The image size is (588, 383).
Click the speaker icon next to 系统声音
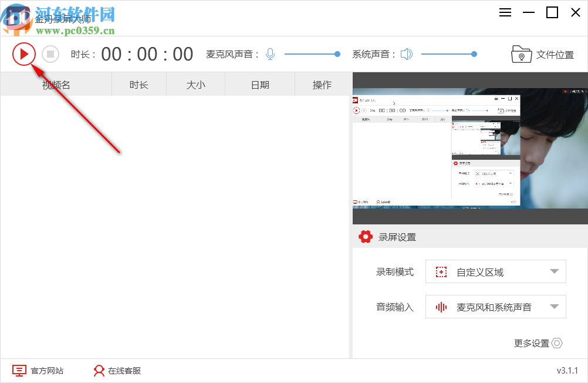tap(406, 53)
